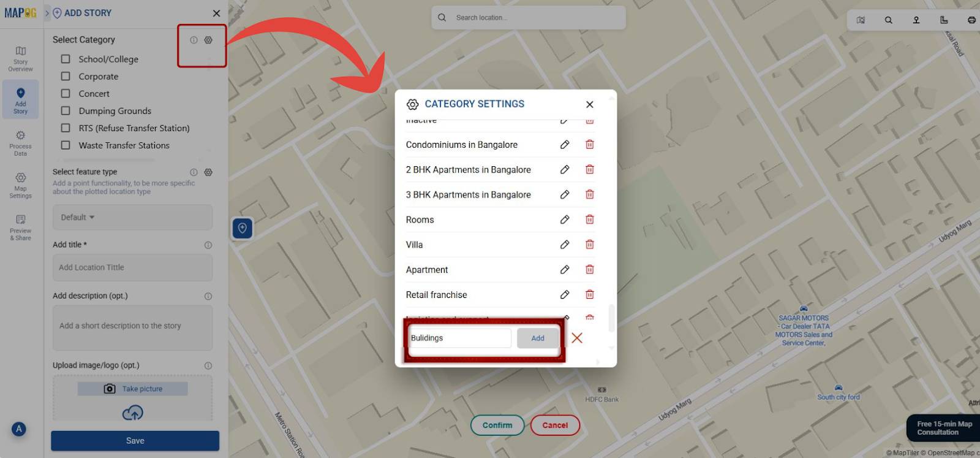This screenshot has height=458, width=980.
Task: Check the School/College category checkbox
Action: click(x=66, y=59)
